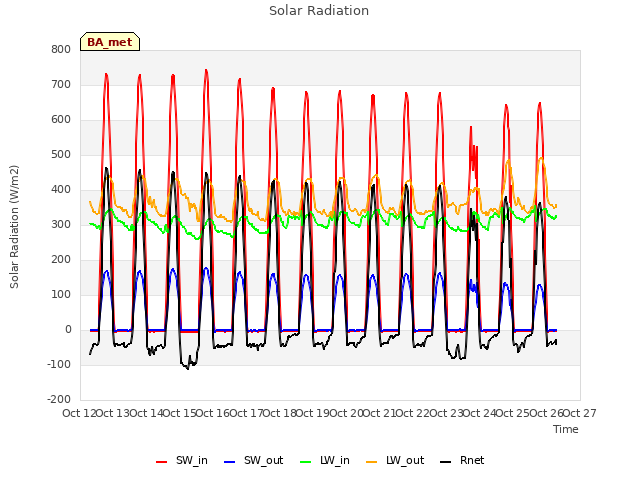The image size is (640, 480).
Task: Click the 400 y-axis tick label
Action: tap(61, 190)
